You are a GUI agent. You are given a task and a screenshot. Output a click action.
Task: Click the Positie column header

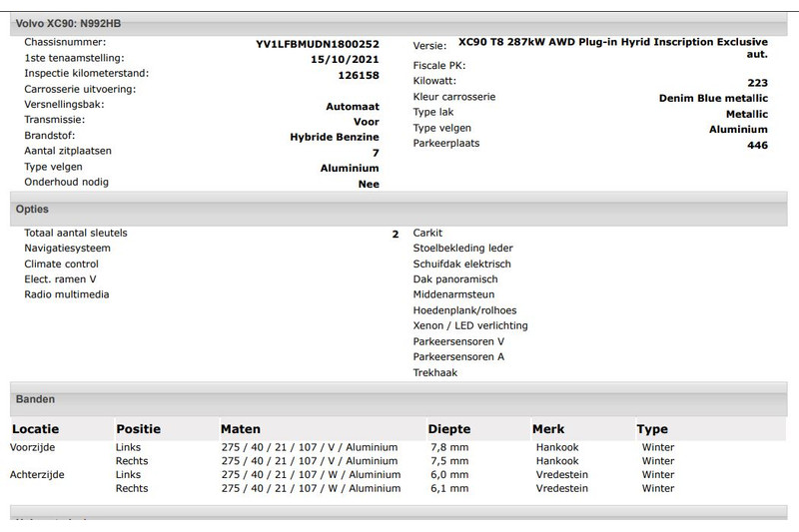click(x=138, y=429)
